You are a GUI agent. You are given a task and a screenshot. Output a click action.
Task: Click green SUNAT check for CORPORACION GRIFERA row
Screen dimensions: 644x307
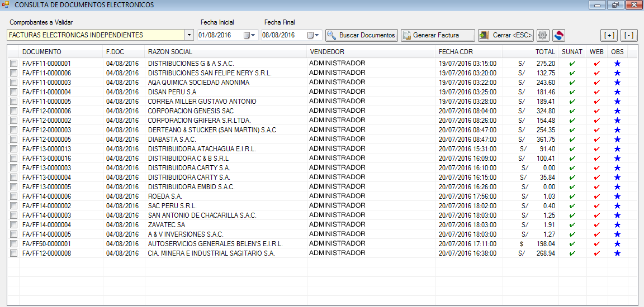[572, 121]
